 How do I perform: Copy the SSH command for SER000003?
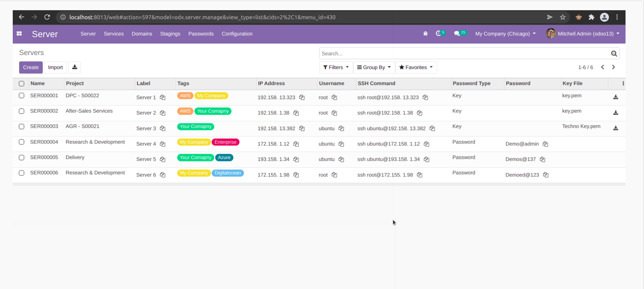point(433,128)
